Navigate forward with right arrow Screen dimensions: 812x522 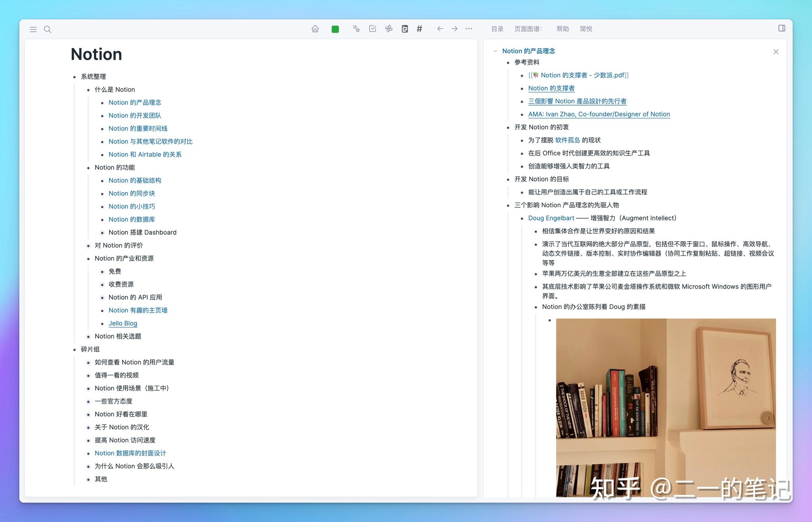(455, 29)
